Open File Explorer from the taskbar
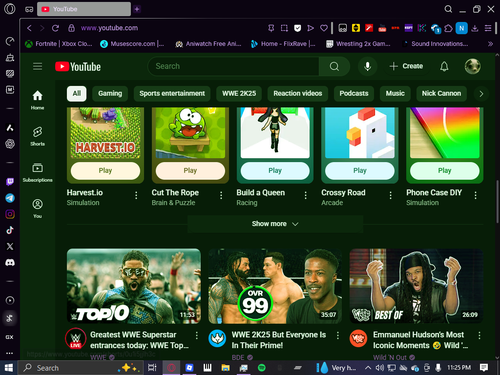Image resolution: width=500 pixels, height=375 pixels. click(x=226, y=368)
